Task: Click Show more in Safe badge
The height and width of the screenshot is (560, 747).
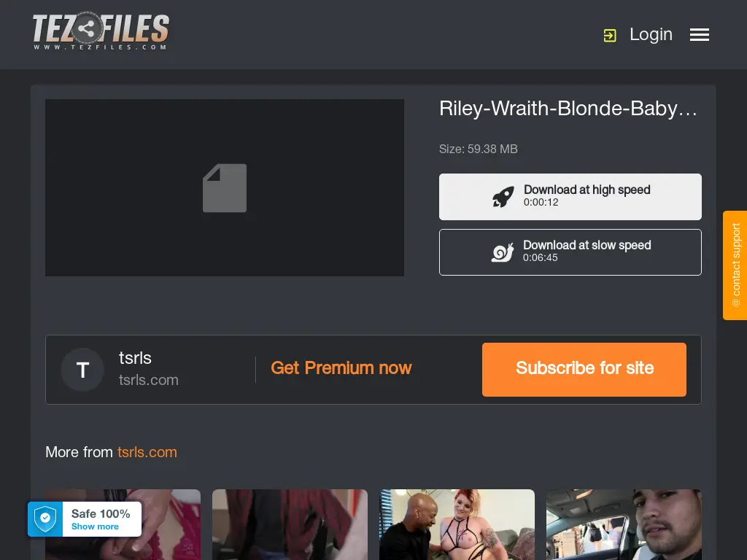Action: (95, 526)
